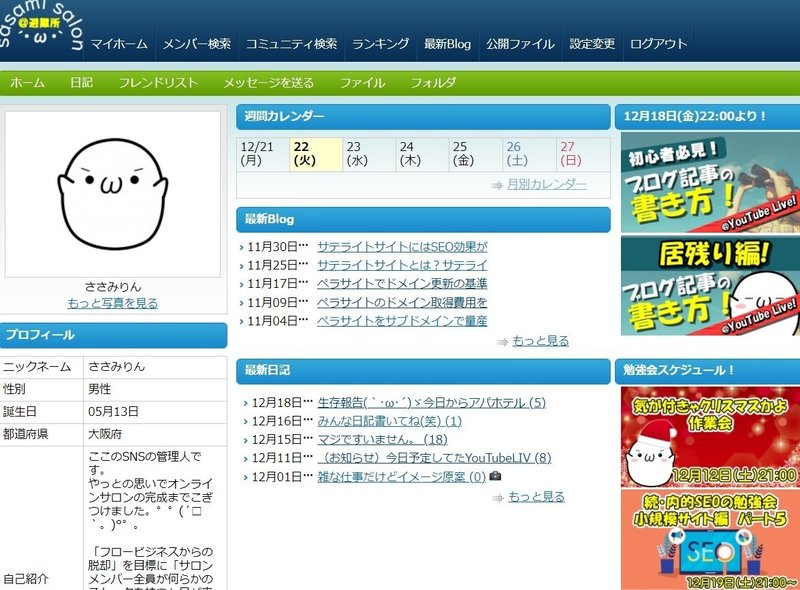This screenshot has width=800, height=590.
Task: Open blog post サテライトサイトとは？サテライ
Action: coord(402,265)
